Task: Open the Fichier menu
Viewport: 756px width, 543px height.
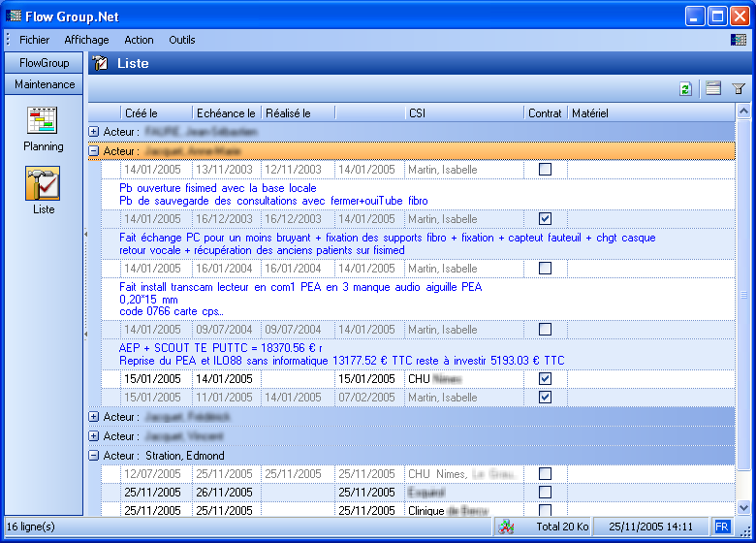Action: click(34, 41)
